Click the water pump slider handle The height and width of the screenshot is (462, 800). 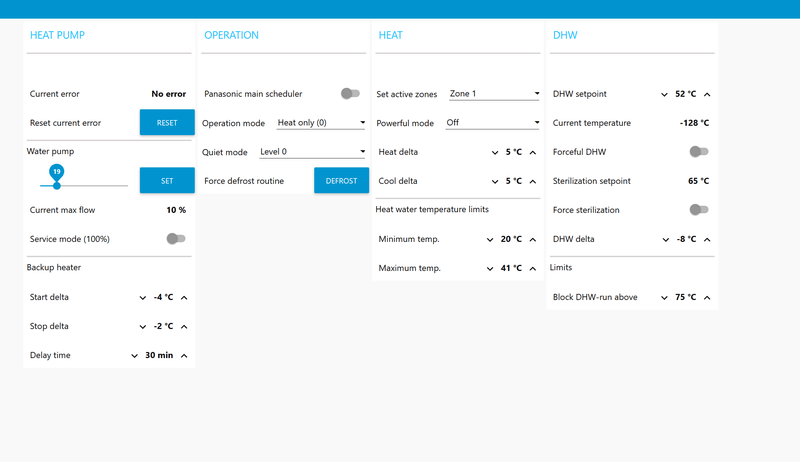coord(57,186)
